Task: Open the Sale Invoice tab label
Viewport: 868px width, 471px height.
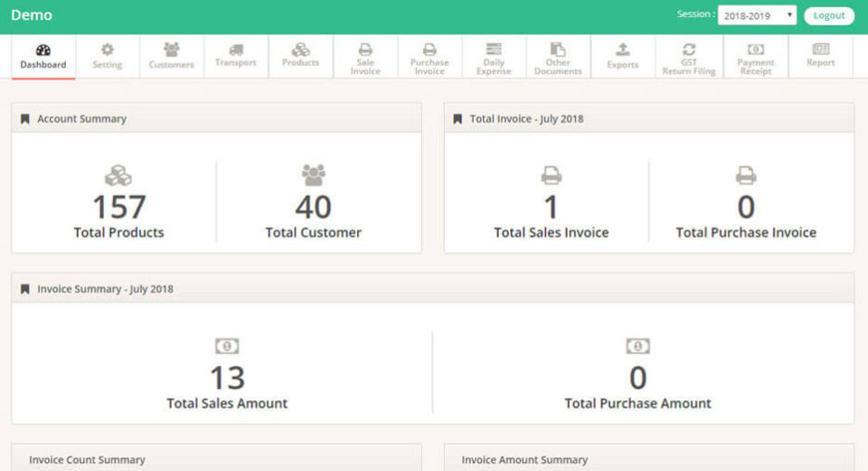Action: coord(365,67)
